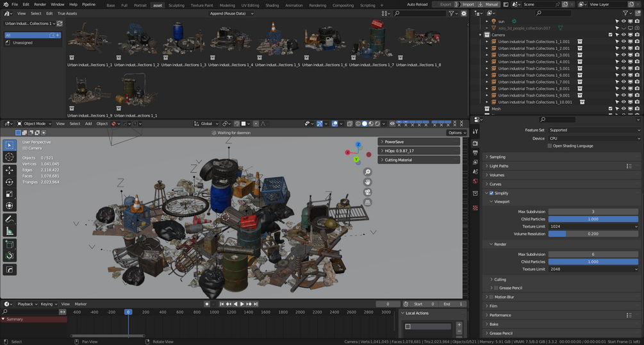644x345 pixels.
Task: Hide the sun object with eye icon
Action: tap(623, 21)
